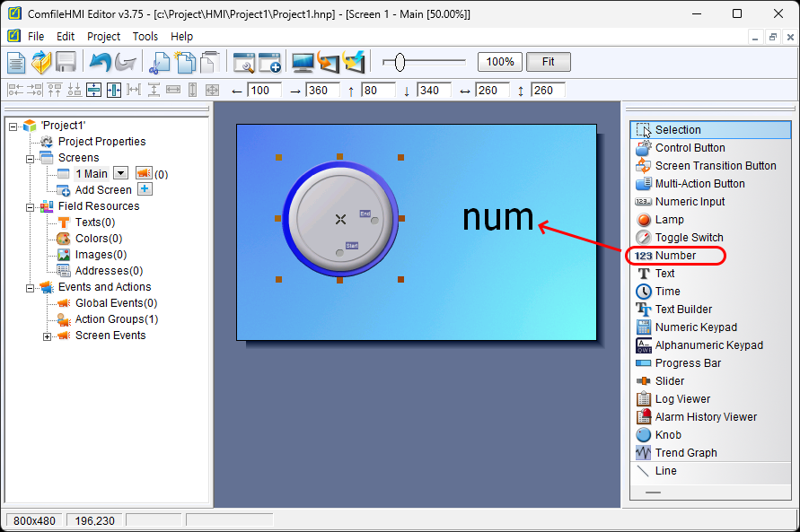Select the Progress Bar tool
Screen dimensions: 800x532
pyautogui.click(x=690, y=363)
